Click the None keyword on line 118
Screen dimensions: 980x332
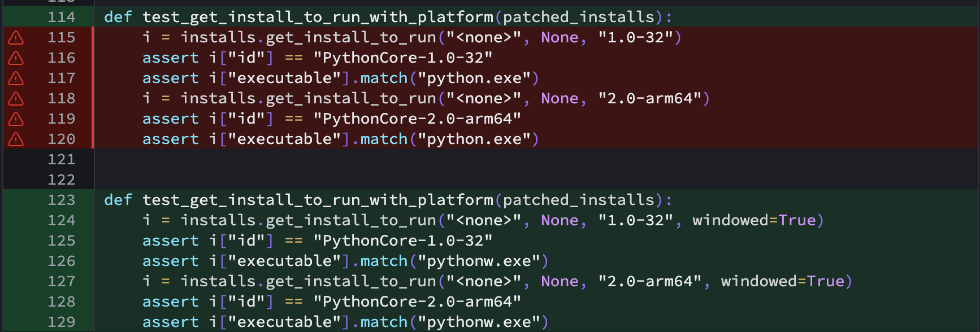[x=560, y=99]
